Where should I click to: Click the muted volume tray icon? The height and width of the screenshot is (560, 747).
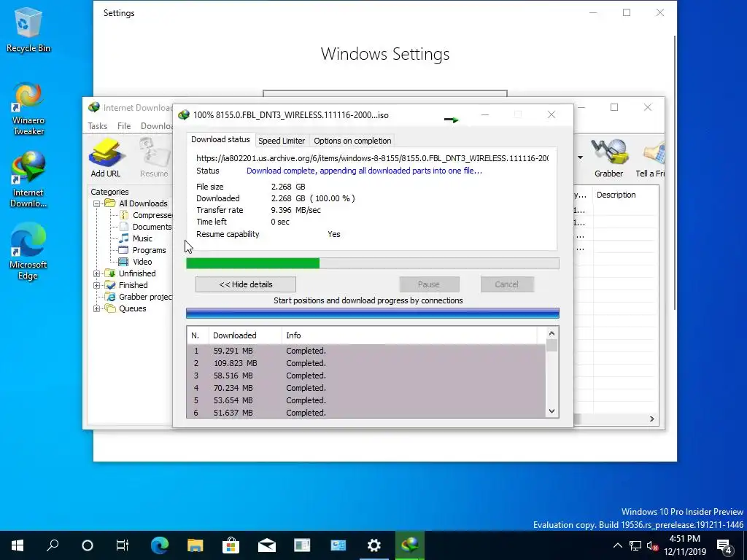click(x=651, y=545)
